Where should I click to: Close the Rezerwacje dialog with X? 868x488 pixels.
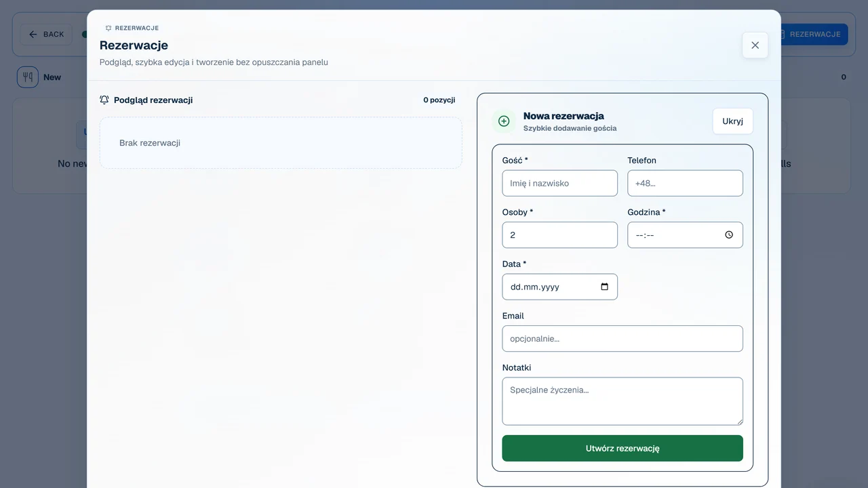[755, 45]
